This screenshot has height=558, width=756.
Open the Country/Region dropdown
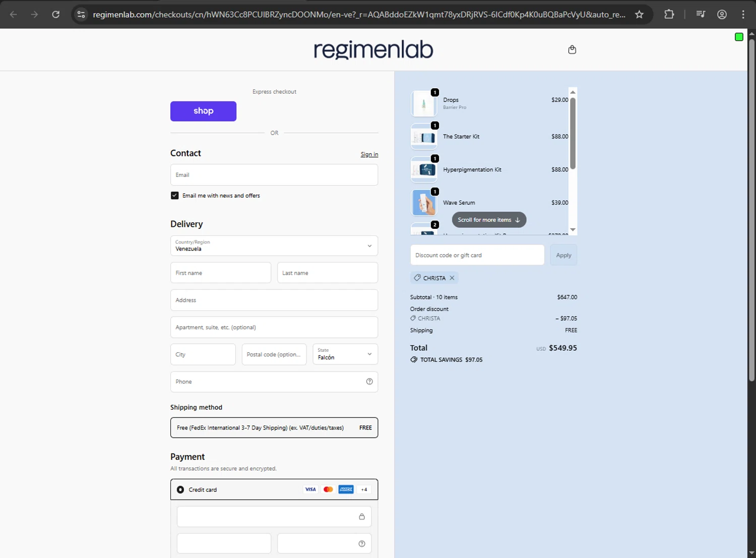click(274, 245)
